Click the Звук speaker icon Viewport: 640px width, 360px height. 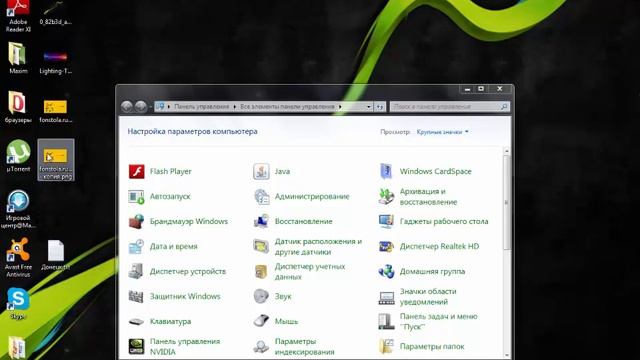pyautogui.click(x=261, y=297)
